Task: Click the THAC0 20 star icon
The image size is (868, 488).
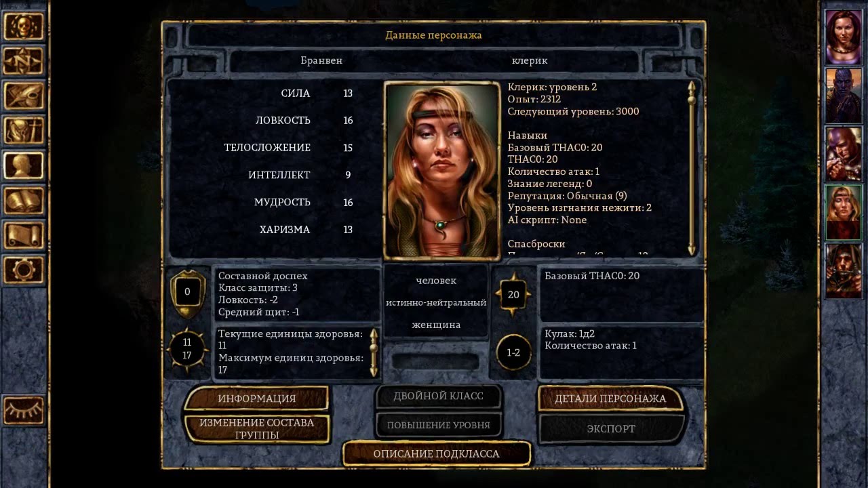Action: (x=513, y=295)
